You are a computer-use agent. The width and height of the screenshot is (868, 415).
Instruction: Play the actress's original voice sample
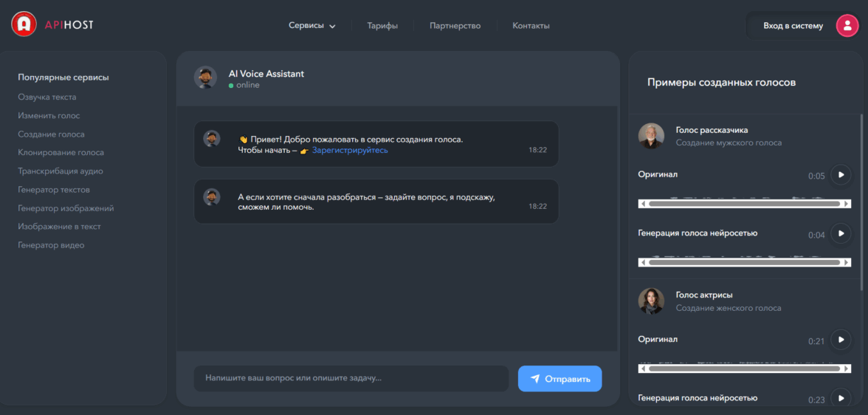(841, 340)
